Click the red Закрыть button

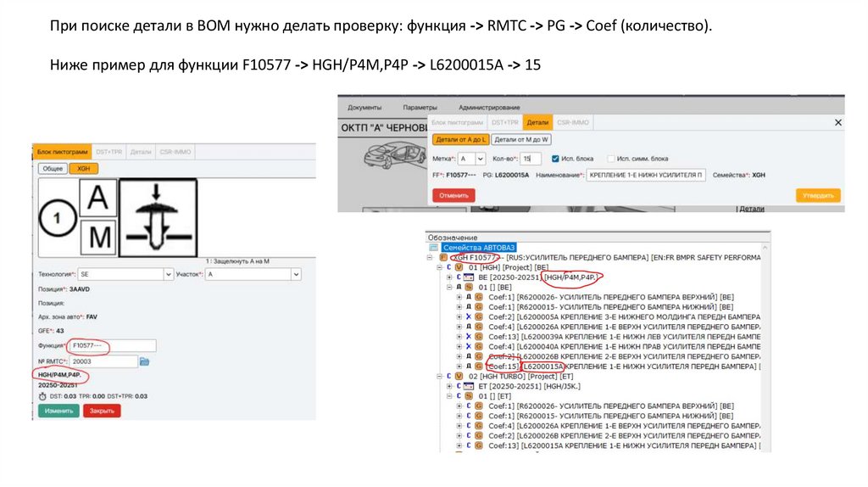(102, 411)
